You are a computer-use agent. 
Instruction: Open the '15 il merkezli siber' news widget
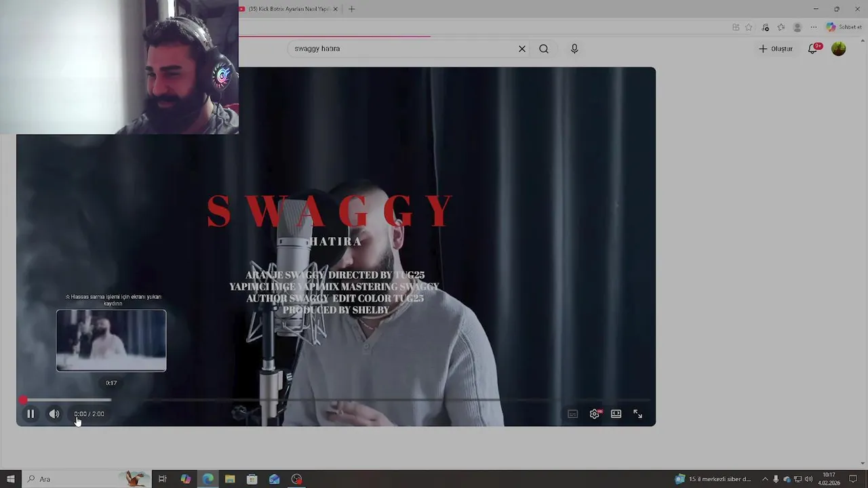click(713, 479)
